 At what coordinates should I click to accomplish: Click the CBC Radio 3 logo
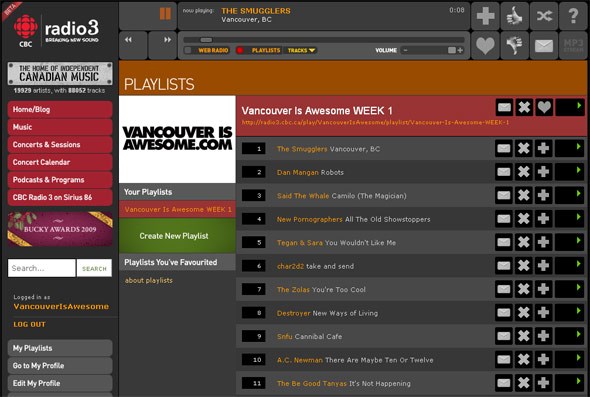[x=56, y=31]
